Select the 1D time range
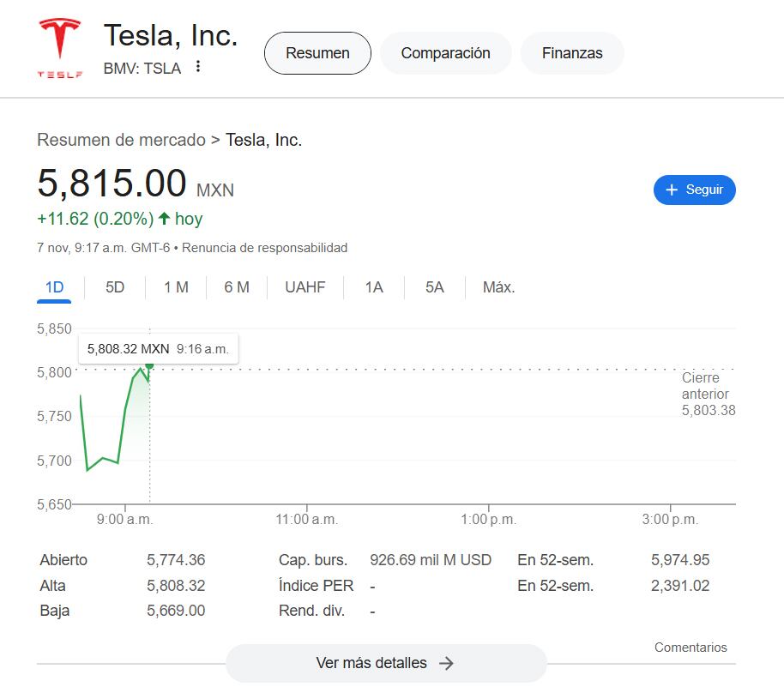 [53, 287]
